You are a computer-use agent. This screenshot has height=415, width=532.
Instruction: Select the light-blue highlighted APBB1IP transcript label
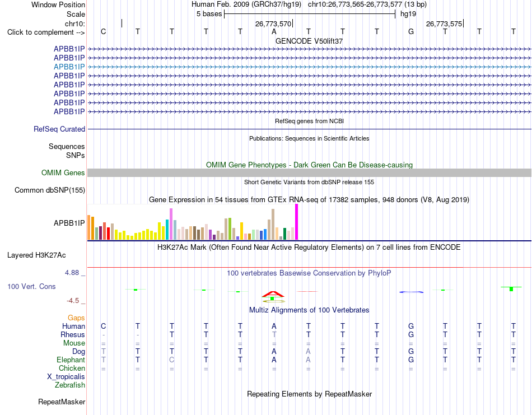coord(69,67)
